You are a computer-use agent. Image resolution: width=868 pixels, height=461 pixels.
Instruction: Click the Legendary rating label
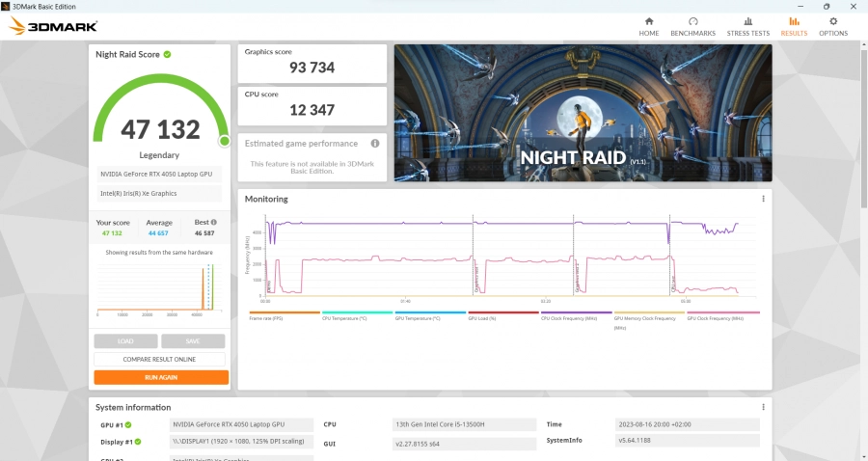coord(159,155)
